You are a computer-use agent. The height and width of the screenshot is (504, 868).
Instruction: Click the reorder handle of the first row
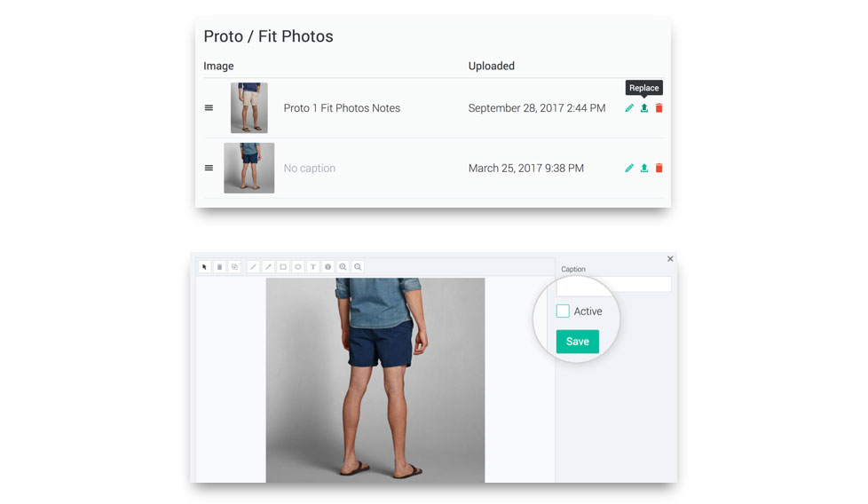pos(209,108)
